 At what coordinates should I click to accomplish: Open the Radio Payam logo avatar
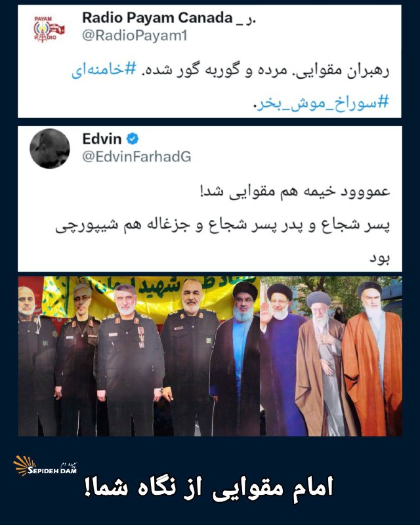tap(49, 30)
